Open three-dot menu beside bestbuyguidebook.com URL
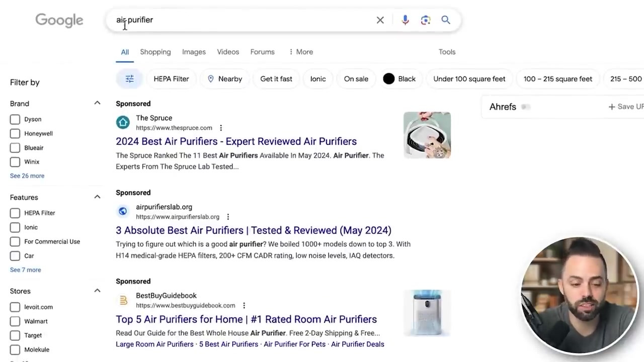Viewport: 644px width, 362px height. pos(244,306)
